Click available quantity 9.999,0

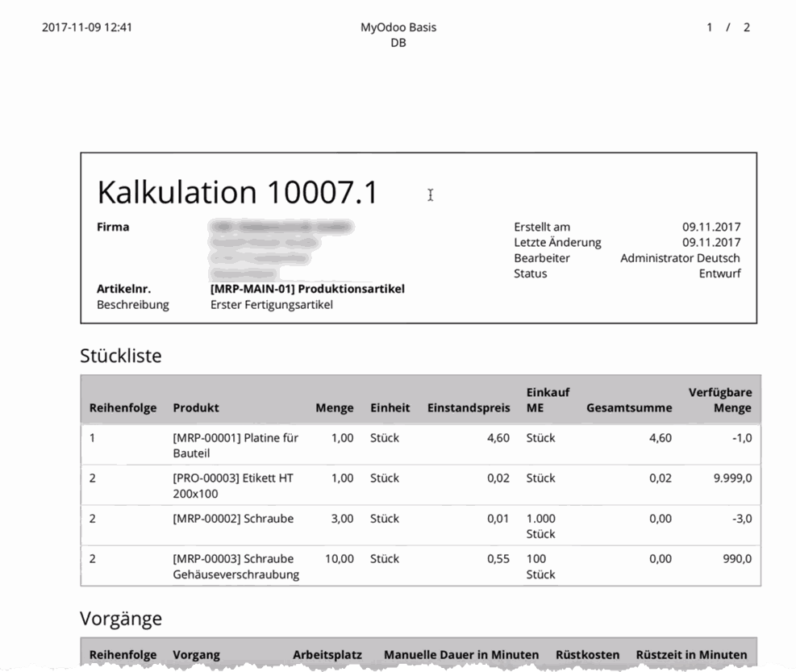[732, 478]
